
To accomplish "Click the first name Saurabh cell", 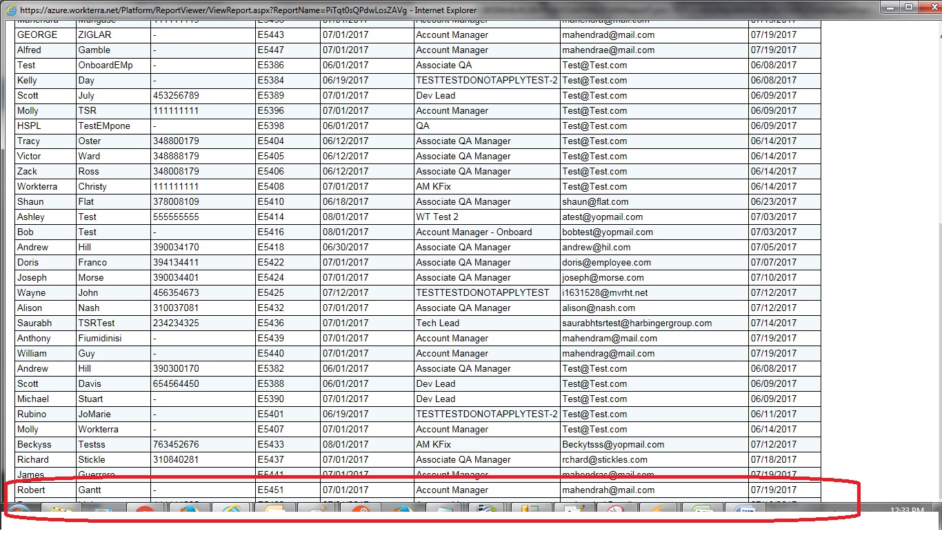I will pos(34,323).
